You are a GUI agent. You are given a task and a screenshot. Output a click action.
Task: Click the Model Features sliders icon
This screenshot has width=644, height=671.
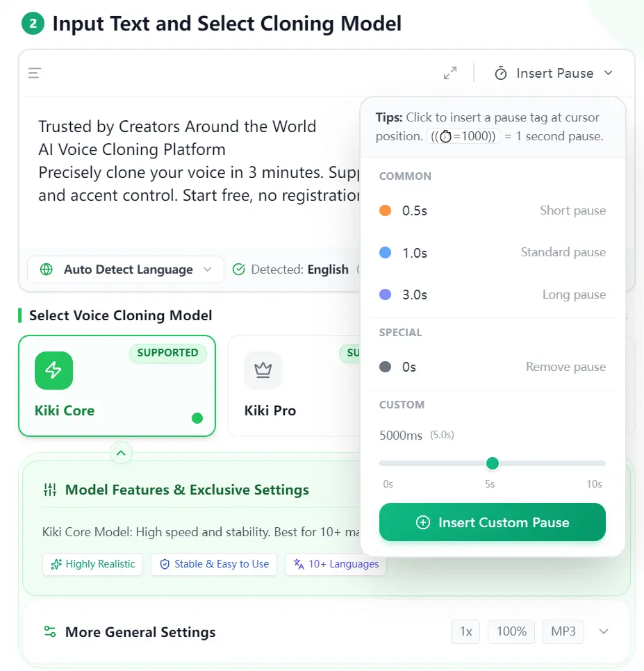point(50,490)
